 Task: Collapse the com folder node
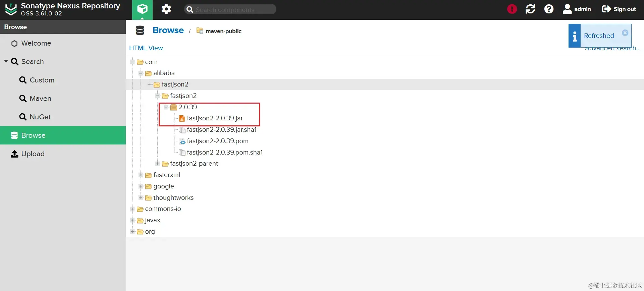(x=132, y=62)
